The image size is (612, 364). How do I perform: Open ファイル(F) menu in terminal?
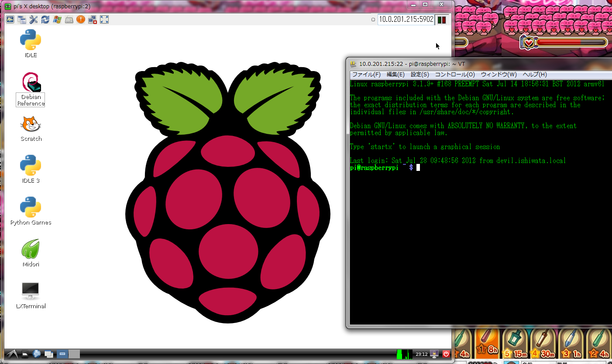(366, 75)
